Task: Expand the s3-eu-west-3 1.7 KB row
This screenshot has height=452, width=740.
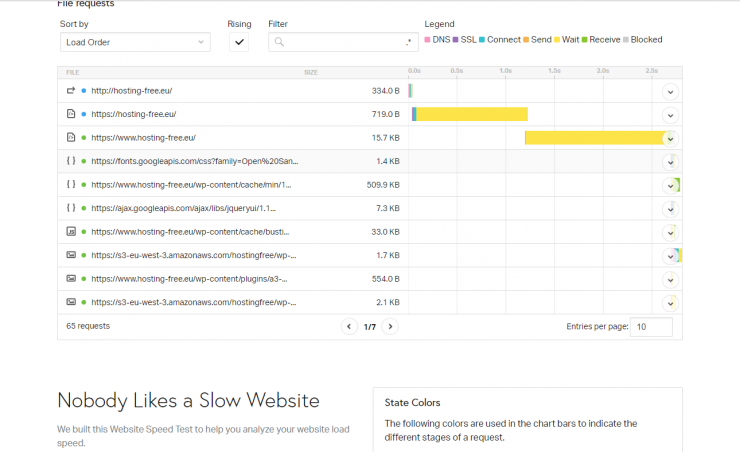Action: coord(670,257)
